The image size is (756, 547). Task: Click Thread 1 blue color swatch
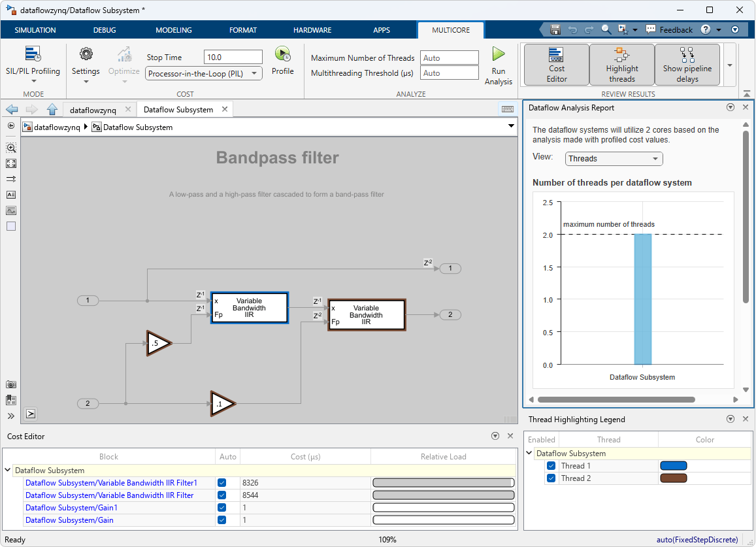pos(673,465)
